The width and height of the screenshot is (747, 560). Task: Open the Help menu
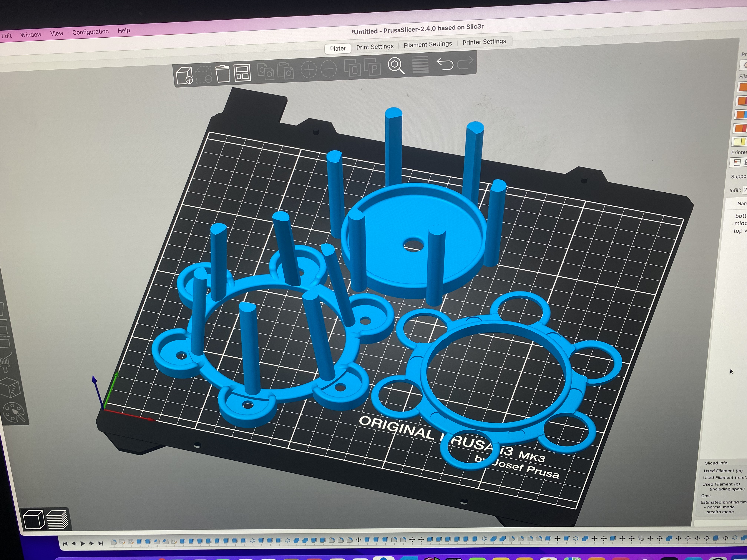point(124,30)
